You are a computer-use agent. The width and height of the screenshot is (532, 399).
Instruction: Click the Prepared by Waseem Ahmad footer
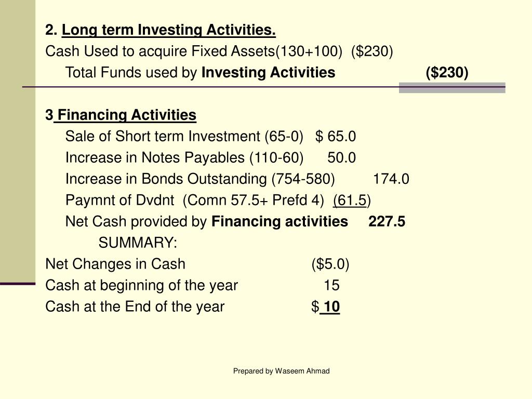pyautogui.click(x=281, y=371)
